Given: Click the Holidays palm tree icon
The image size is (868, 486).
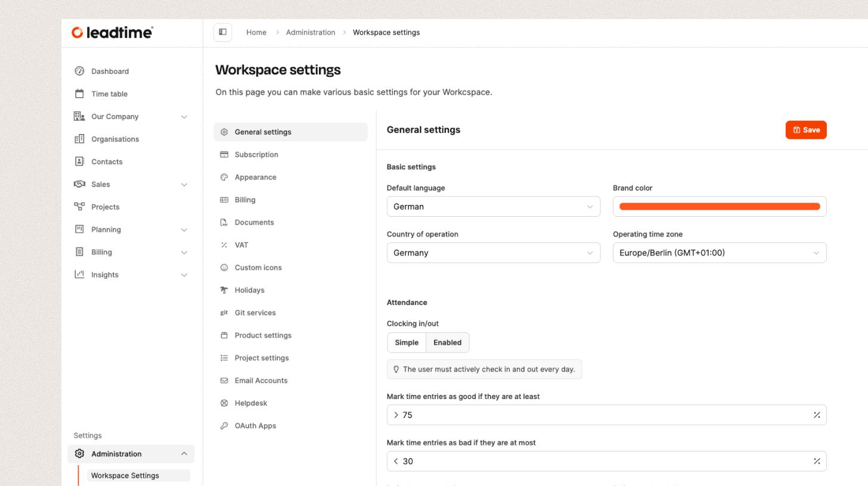Looking at the screenshot, I should (x=224, y=291).
